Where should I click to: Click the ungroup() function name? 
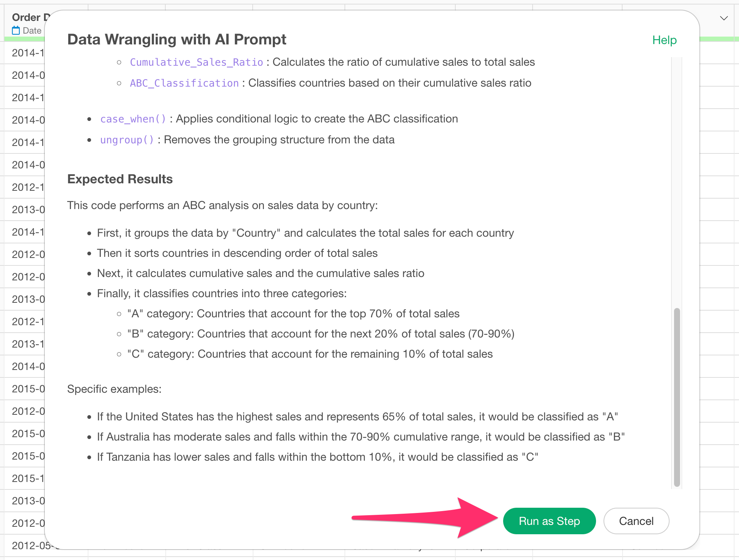click(x=127, y=140)
